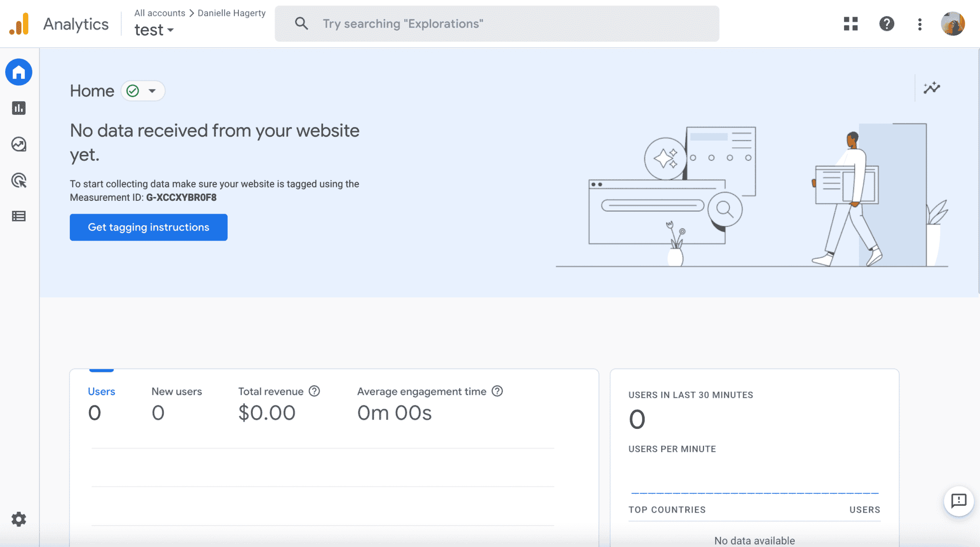Open the Google apps grid
This screenshot has width=980, height=547.
click(x=850, y=23)
